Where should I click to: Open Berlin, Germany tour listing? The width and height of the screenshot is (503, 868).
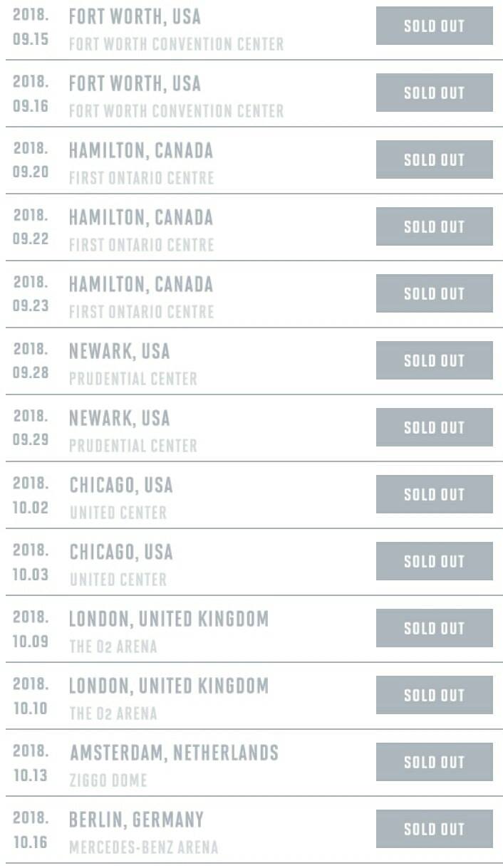[136, 820]
